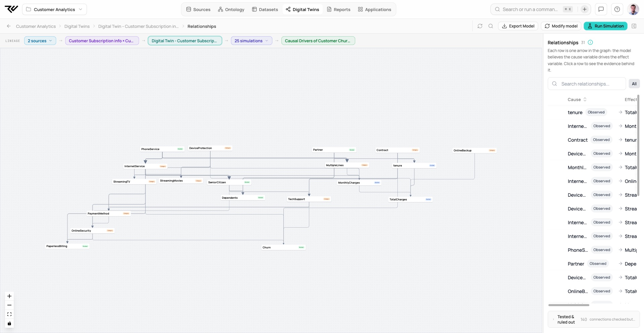The width and height of the screenshot is (644, 333).
Task: Focus the Search relationships field
Action: [587, 84]
